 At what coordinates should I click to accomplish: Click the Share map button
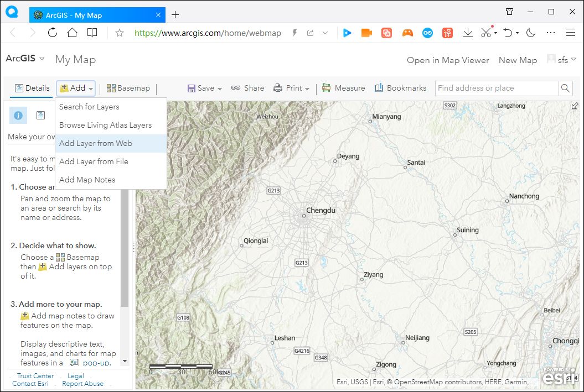[x=247, y=88]
